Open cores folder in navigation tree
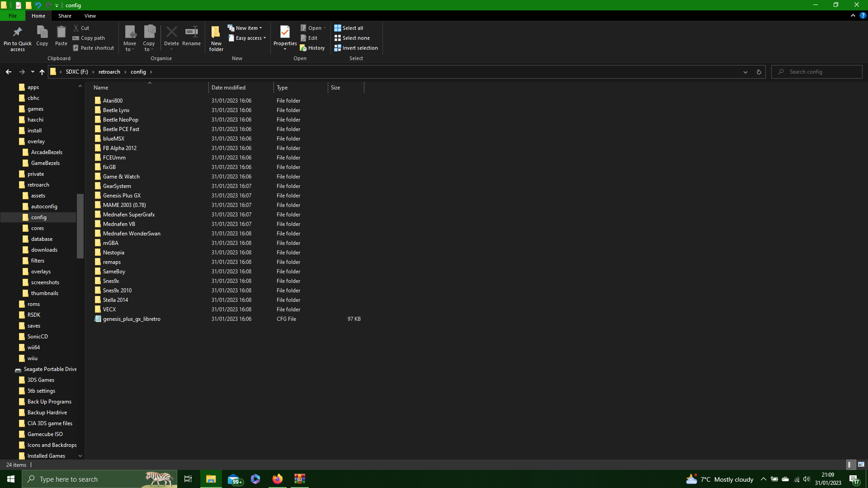 (38, 228)
